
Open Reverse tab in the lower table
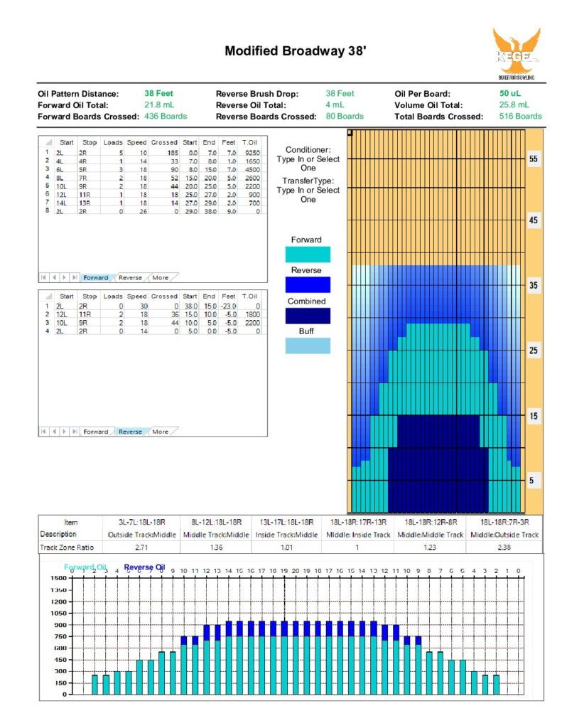pyautogui.click(x=130, y=432)
